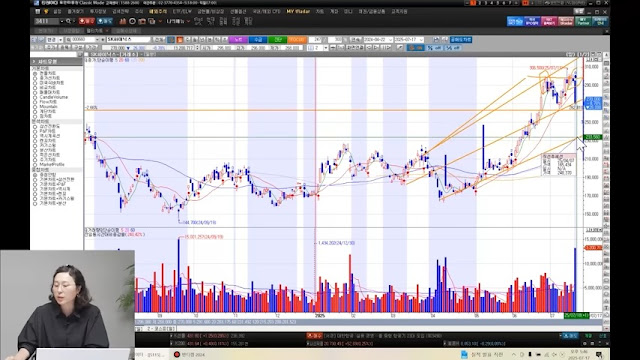This screenshot has height=360, width=640.
Task: Open the ETF/ELW menu
Action: 182,11
